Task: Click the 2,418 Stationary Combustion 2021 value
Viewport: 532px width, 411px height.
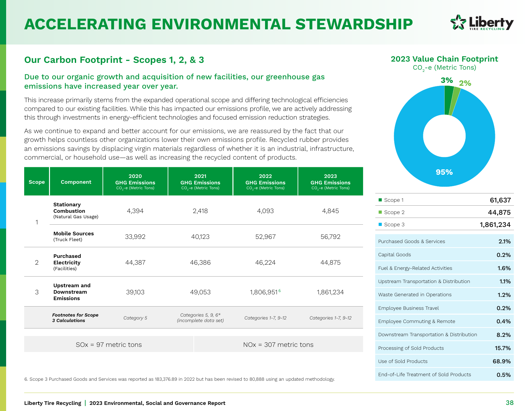Action: coord(200,211)
